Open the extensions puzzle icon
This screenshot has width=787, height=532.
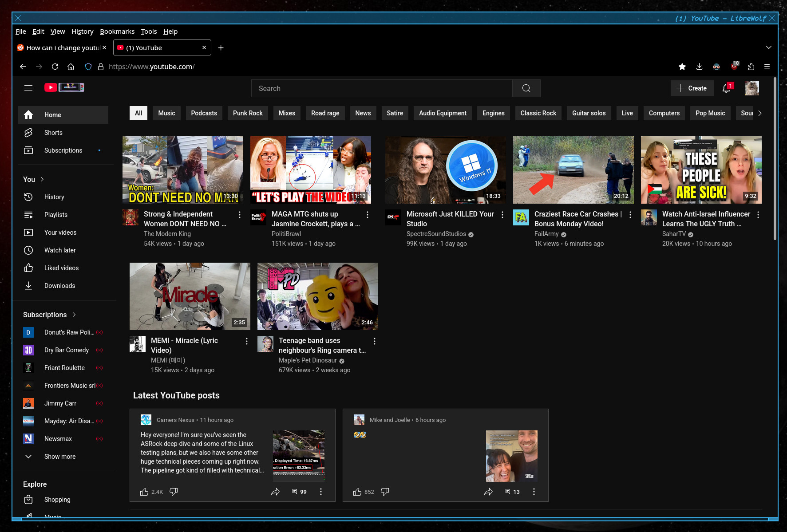click(x=751, y=67)
